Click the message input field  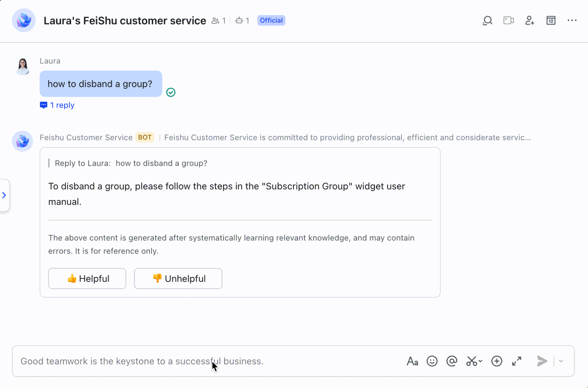pyautogui.click(x=199, y=361)
